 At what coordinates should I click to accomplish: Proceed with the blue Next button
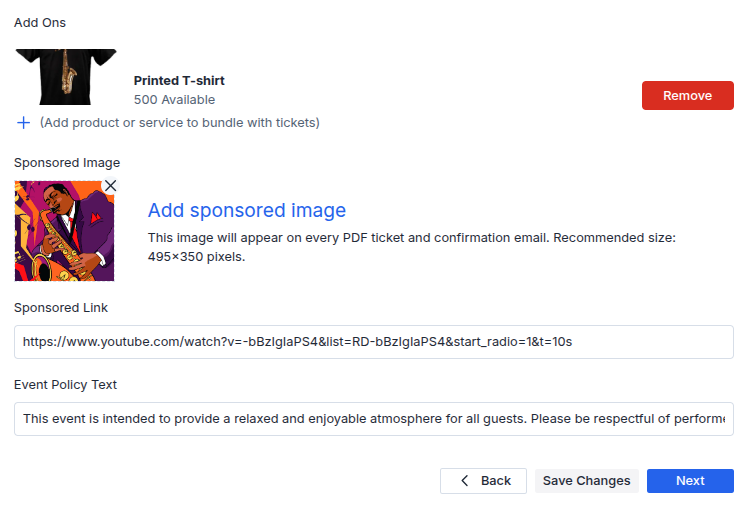(x=690, y=481)
